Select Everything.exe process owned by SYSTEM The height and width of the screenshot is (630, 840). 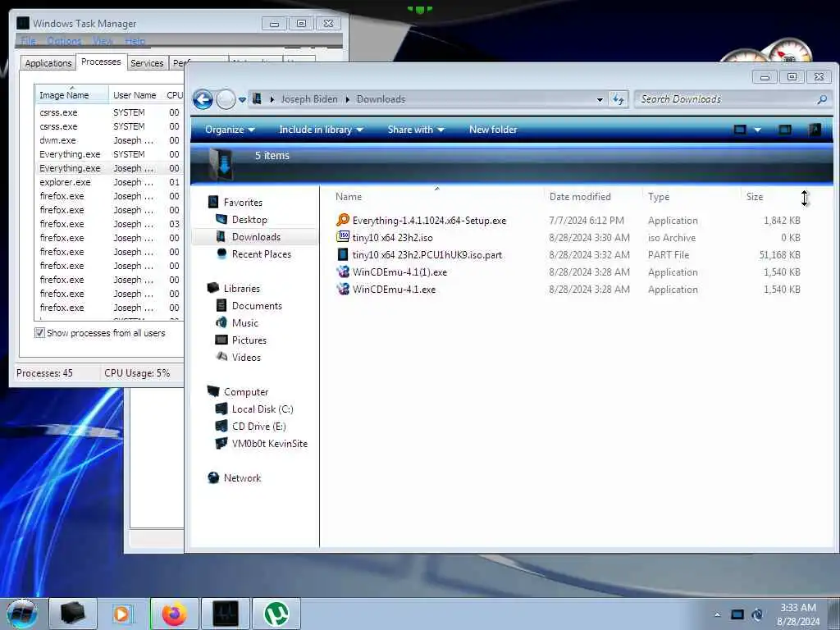[109, 154]
